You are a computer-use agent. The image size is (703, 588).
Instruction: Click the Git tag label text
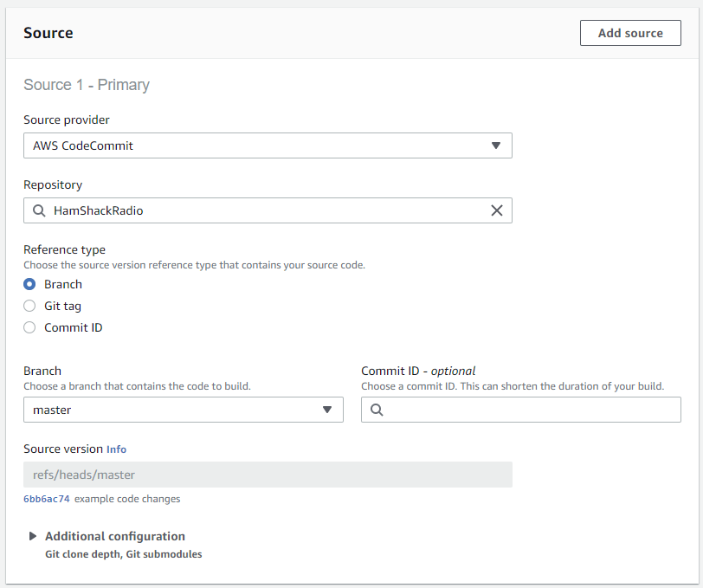[x=62, y=306]
